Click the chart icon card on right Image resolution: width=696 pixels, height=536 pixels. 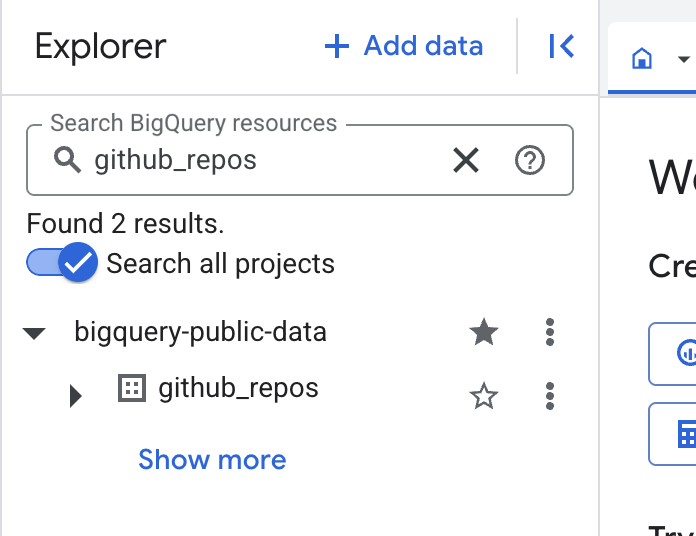click(x=672, y=354)
